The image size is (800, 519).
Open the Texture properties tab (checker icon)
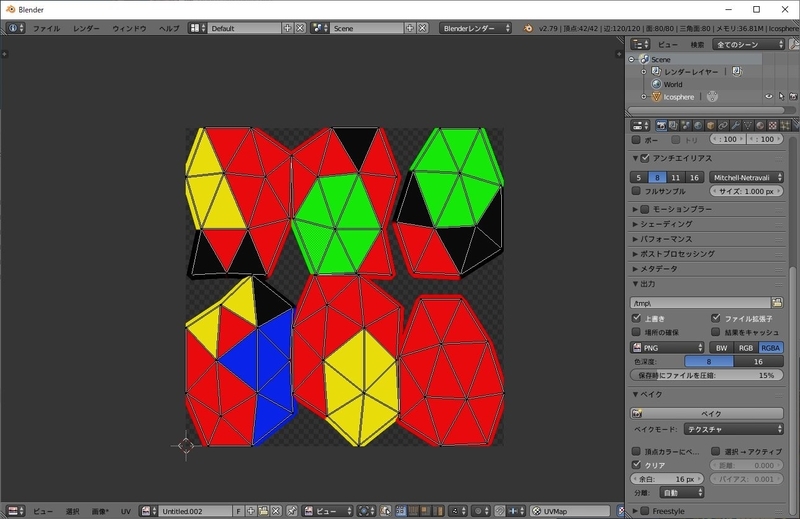tap(772, 126)
